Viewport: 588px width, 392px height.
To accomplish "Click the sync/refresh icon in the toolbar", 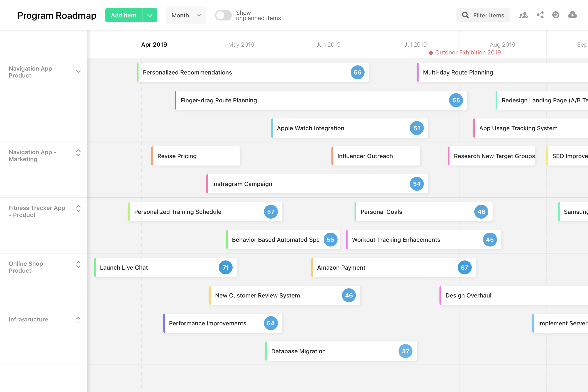I will pyautogui.click(x=556, y=15).
